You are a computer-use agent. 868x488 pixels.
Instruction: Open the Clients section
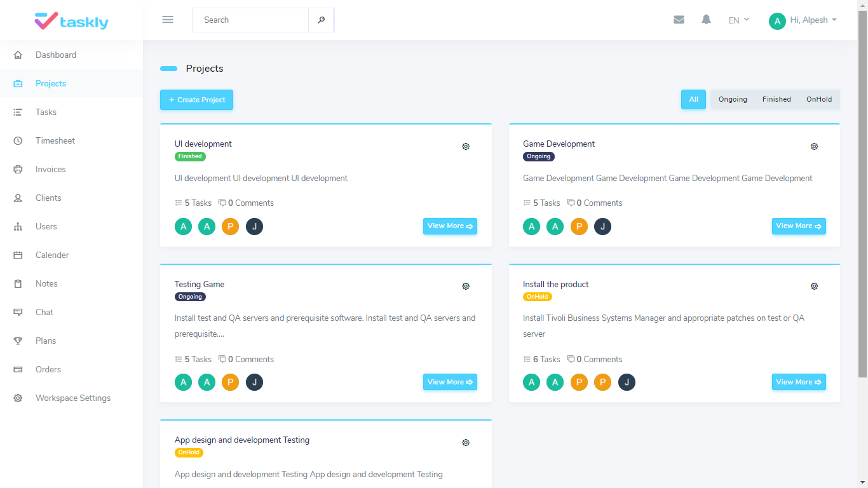(x=48, y=198)
